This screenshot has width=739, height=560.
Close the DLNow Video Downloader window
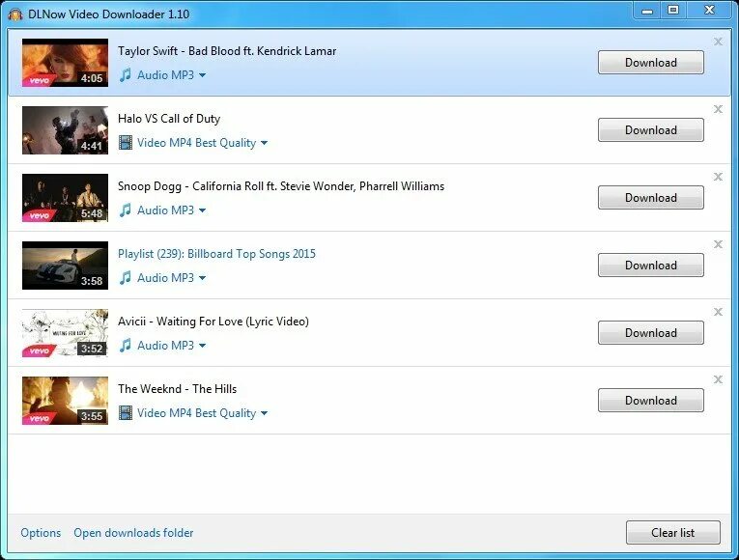click(x=709, y=11)
